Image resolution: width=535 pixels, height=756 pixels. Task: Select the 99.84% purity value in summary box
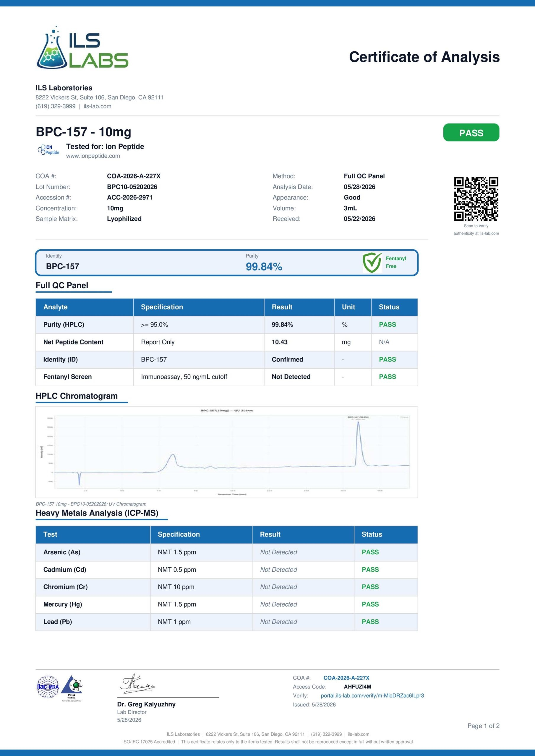click(x=264, y=266)
